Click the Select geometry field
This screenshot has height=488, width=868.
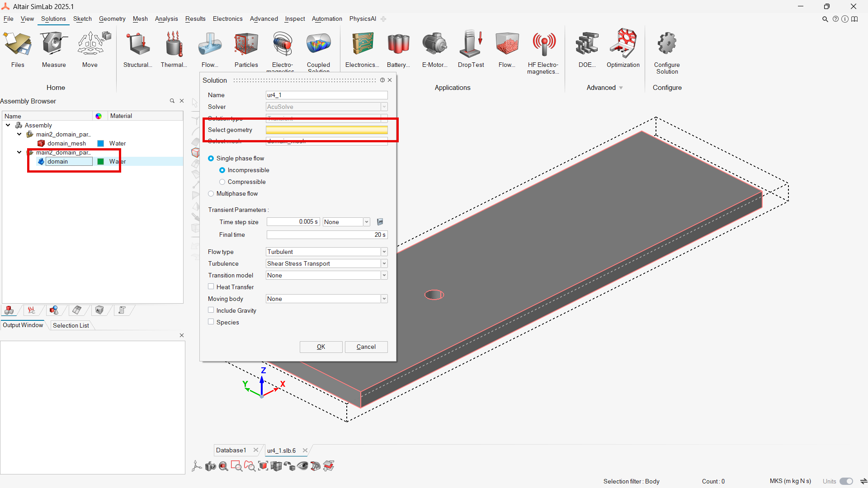pyautogui.click(x=326, y=130)
